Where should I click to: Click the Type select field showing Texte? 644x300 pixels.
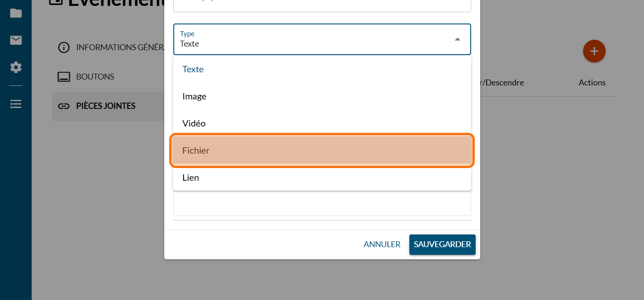[311, 39]
